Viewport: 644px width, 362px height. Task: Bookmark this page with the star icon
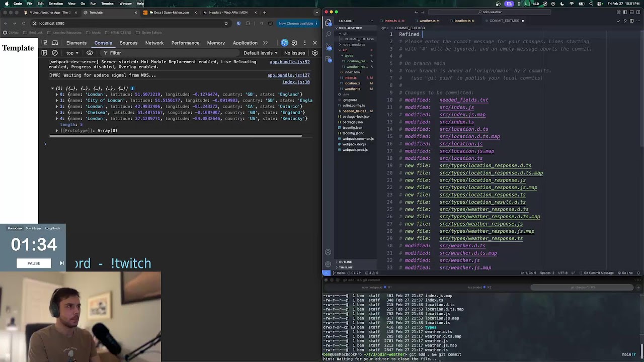pyautogui.click(x=226, y=23)
